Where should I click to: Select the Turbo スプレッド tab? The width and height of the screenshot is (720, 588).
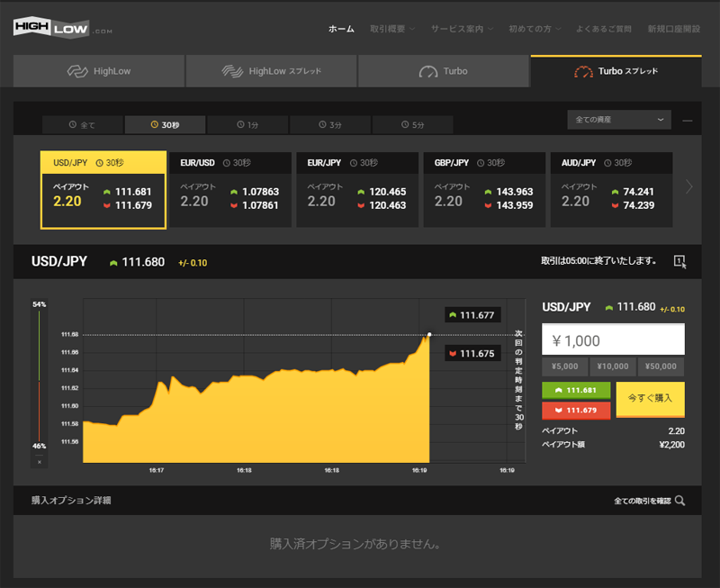616,71
